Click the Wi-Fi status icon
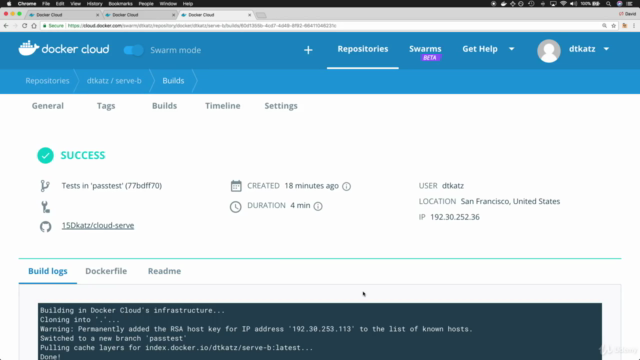Viewport: 640px width, 360px height. click(563, 4)
